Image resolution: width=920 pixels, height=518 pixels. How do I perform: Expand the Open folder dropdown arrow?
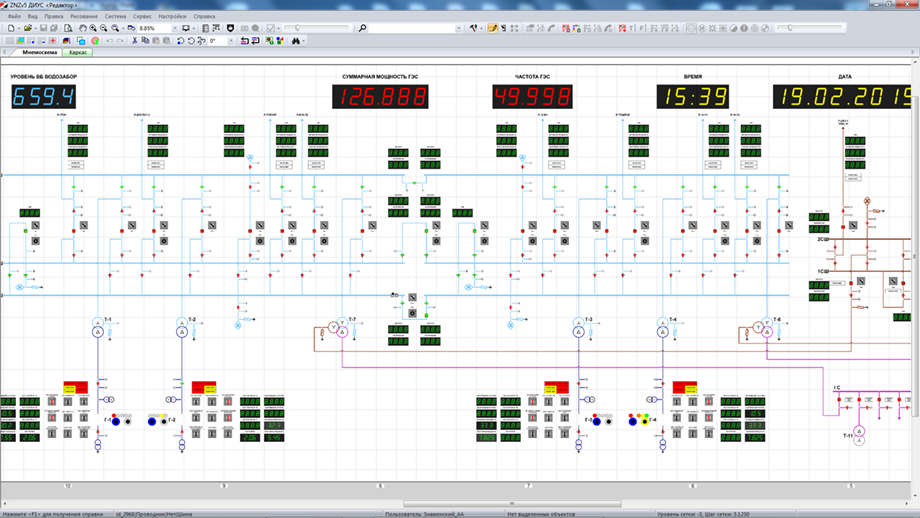35,28
